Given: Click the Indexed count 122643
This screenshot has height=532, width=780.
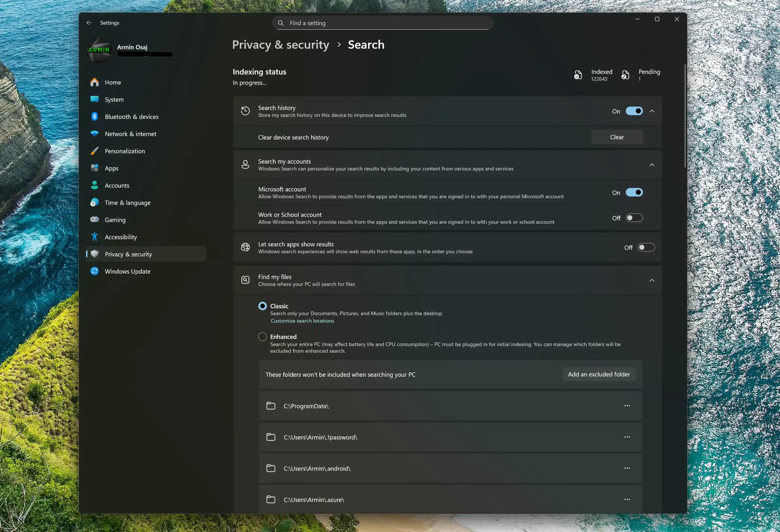Looking at the screenshot, I should 599,79.
